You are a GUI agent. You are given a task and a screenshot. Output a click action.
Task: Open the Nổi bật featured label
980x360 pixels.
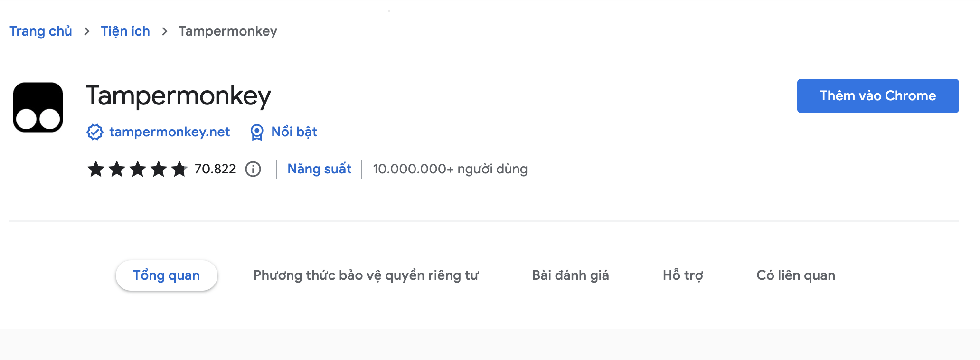click(x=294, y=132)
